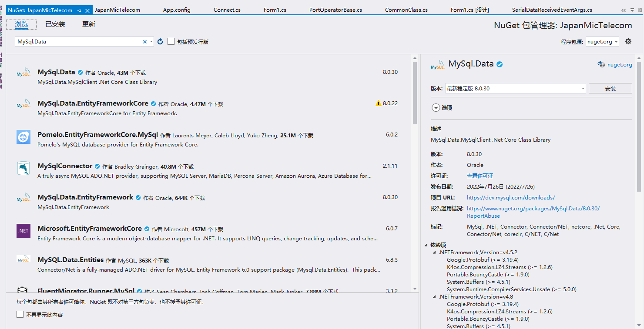Click the MySql.Data package logo in results

click(x=23, y=72)
